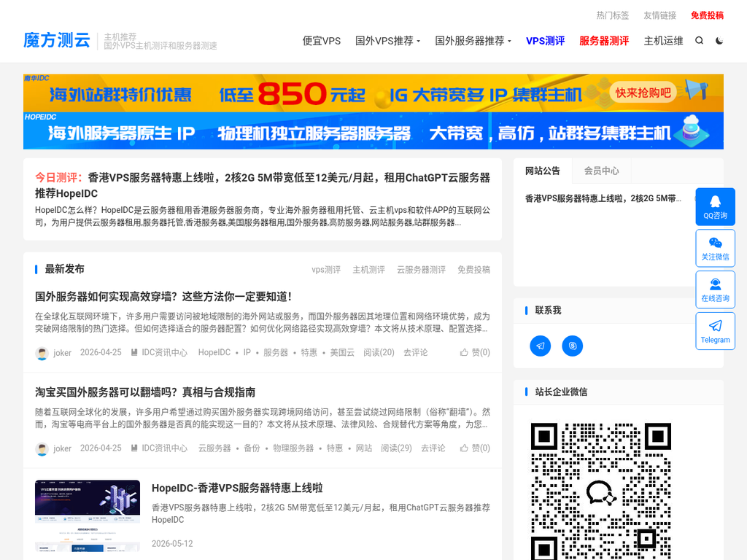
Task: Click the 物理服务器 tag
Action: click(293, 448)
